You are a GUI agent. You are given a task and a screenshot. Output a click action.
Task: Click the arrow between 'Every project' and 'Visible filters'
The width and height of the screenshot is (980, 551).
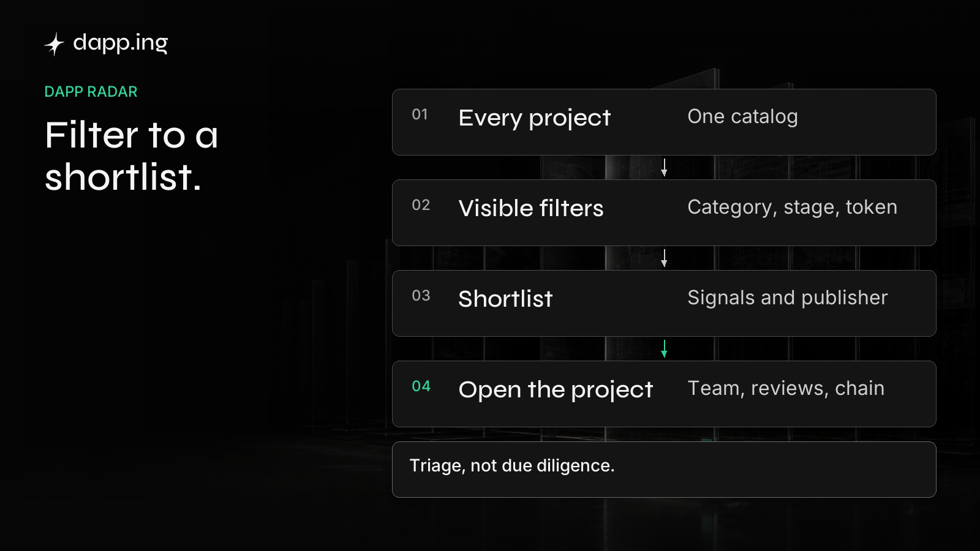click(664, 168)
